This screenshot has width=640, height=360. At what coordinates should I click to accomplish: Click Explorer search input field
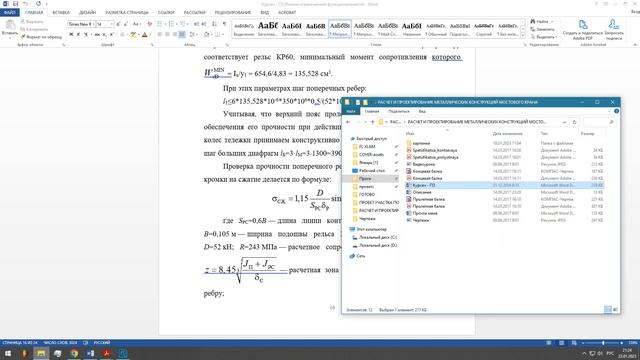599,122
